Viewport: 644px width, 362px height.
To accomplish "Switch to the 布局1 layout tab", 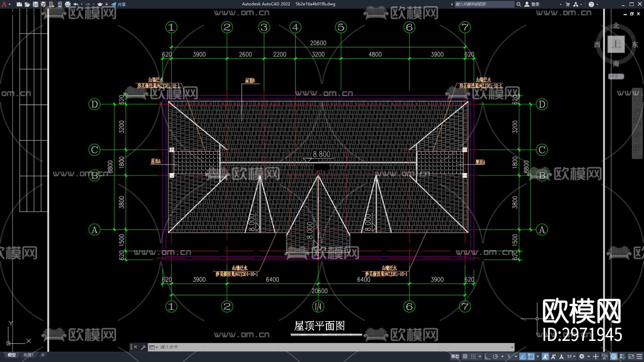I will [28, 355].
